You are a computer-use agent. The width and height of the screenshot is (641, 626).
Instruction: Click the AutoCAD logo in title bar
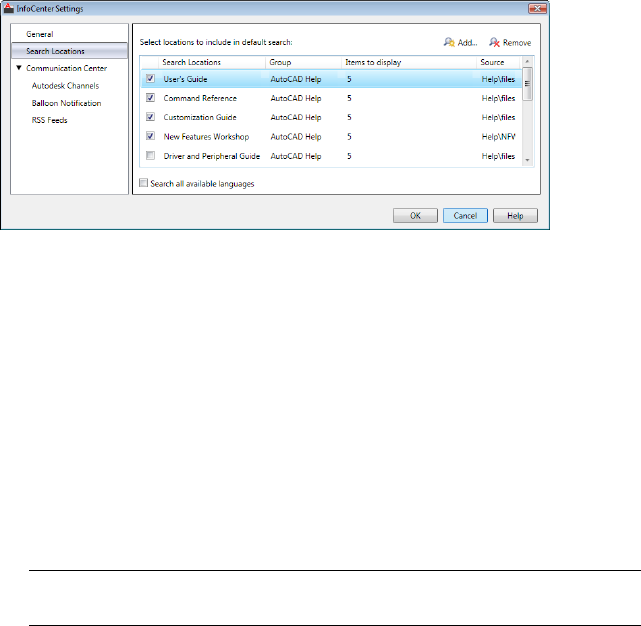(9, 8)
